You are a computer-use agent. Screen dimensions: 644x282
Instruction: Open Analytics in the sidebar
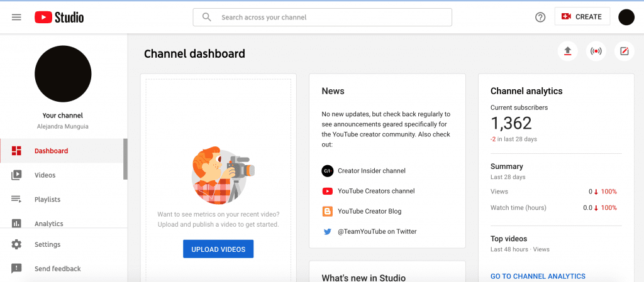click(x=48, y=224)
